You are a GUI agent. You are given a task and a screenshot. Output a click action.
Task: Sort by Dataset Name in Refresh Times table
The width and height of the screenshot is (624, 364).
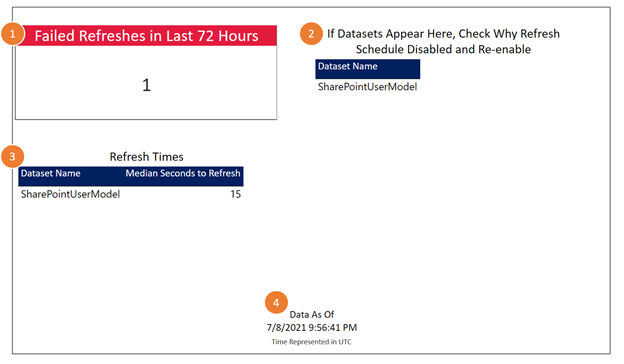click(x=51, y=173)
